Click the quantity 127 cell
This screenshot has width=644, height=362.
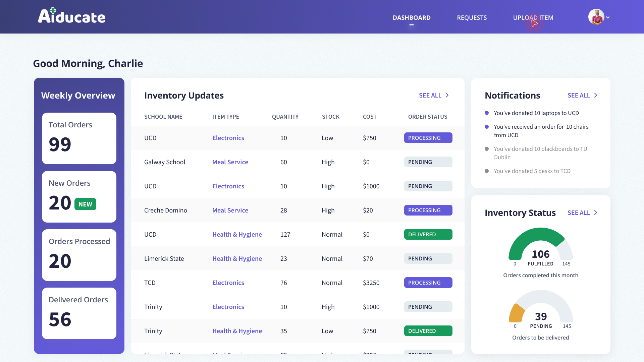[x=285, y=234]
